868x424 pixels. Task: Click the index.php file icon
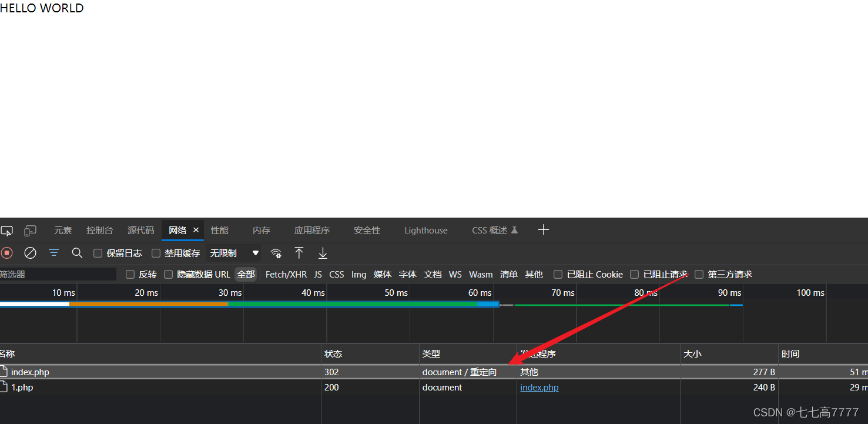[x=4, y=372]
